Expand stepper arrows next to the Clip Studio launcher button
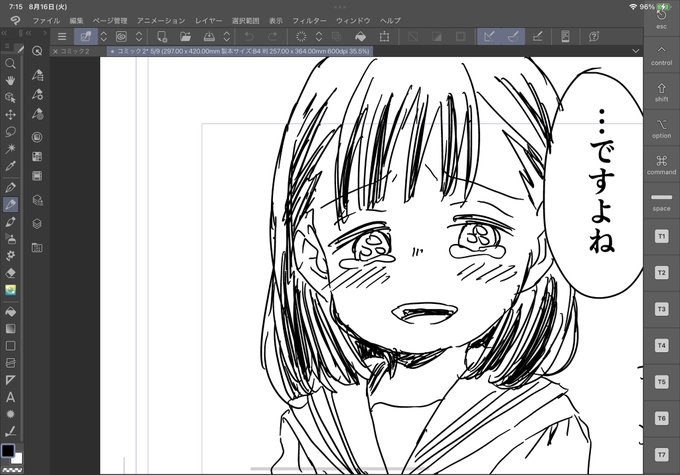This screenshot has width=680, height=475. coord(104,36)
